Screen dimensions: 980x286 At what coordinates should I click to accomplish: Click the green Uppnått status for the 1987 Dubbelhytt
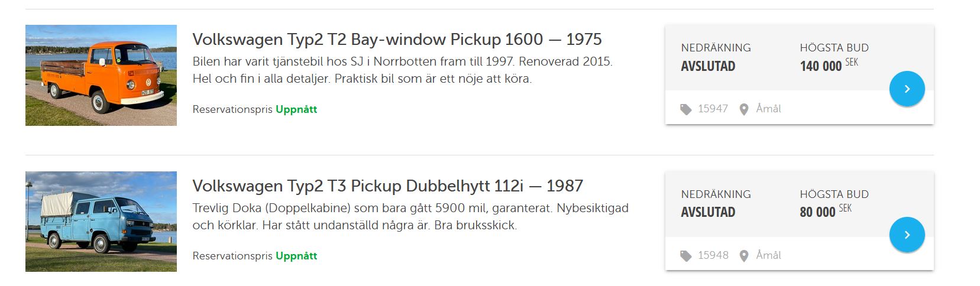coord(296,256)
